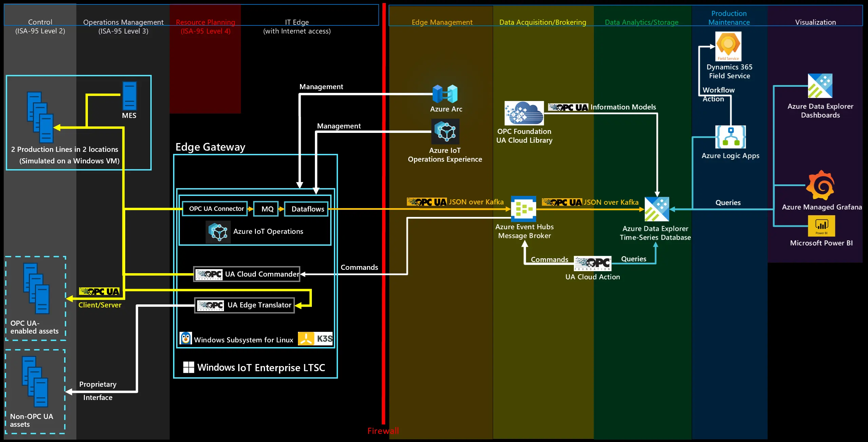Click OPC logo in UA Edge Translator box
Viewport: 868px width, 442px height.
coord(210,305)
